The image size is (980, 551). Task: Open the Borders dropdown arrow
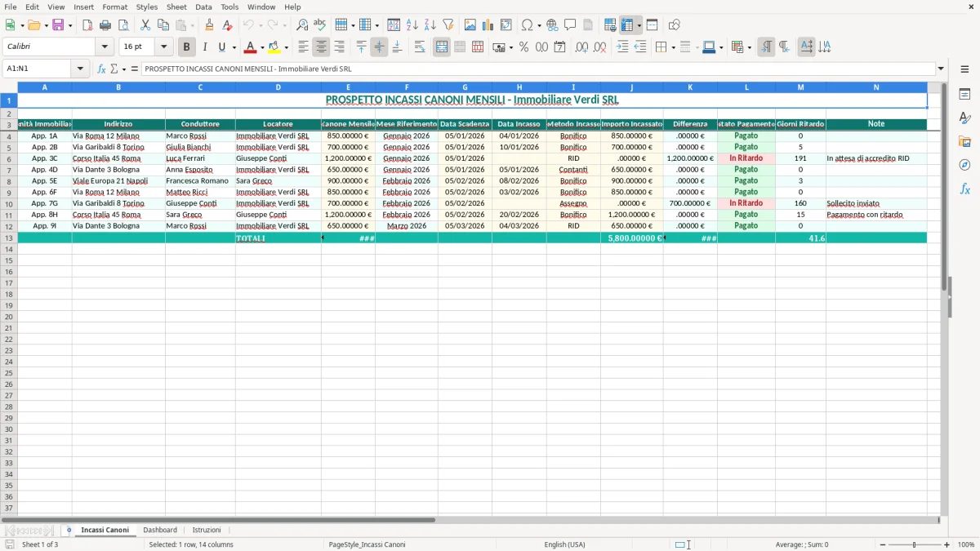coord(672,47)
